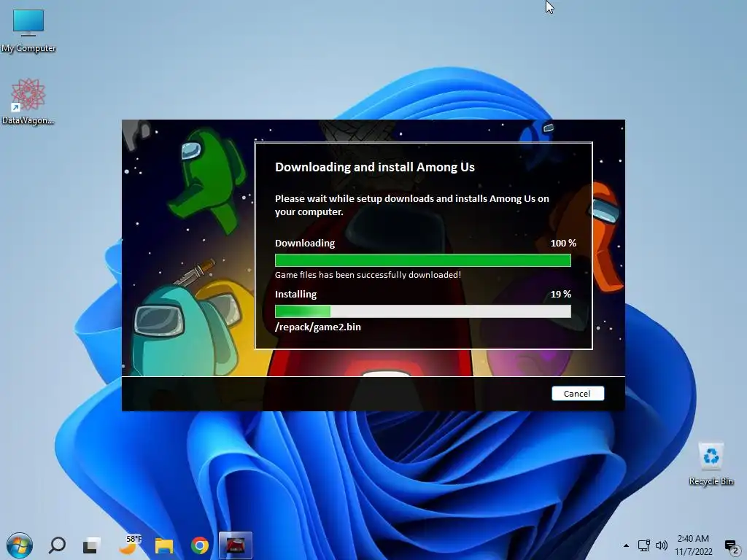Screen dimensions: 747x560
Task: Select the Recycle Bin desktop icon
Action: pyautogui.click(x=711, y=463)
